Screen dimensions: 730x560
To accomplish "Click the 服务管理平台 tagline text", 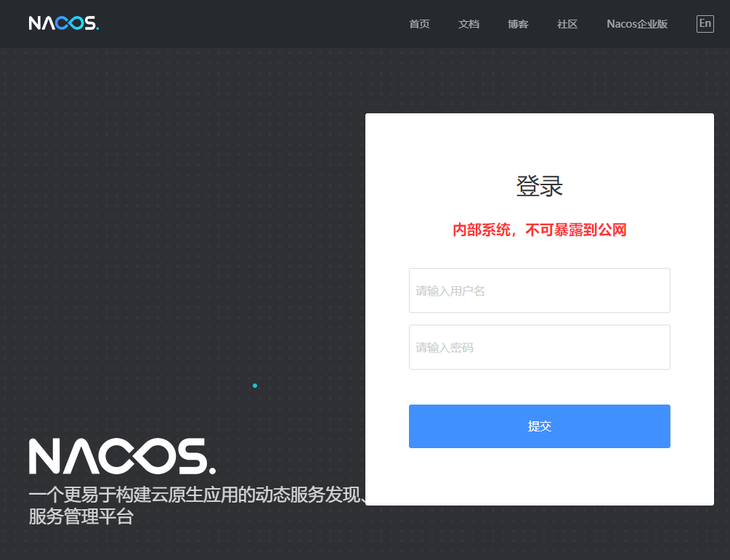I will click(x=81, y=516).
